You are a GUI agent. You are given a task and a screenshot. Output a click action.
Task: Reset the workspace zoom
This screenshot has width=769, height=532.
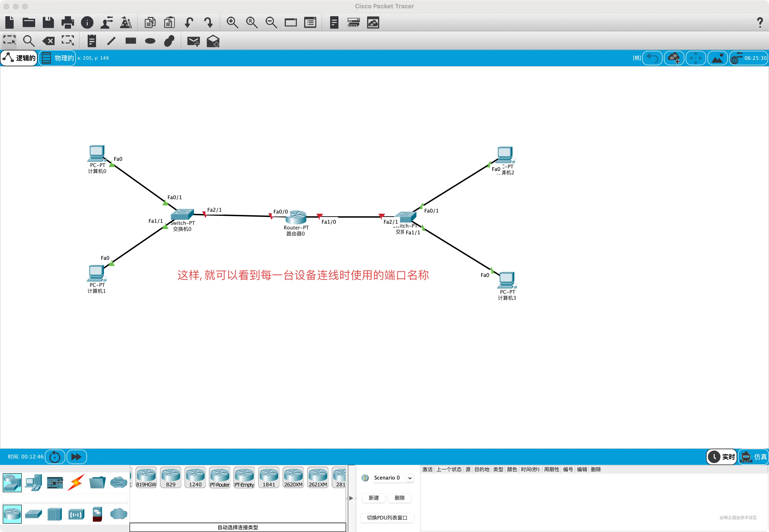pyautogui.click(x=252, y=22)
